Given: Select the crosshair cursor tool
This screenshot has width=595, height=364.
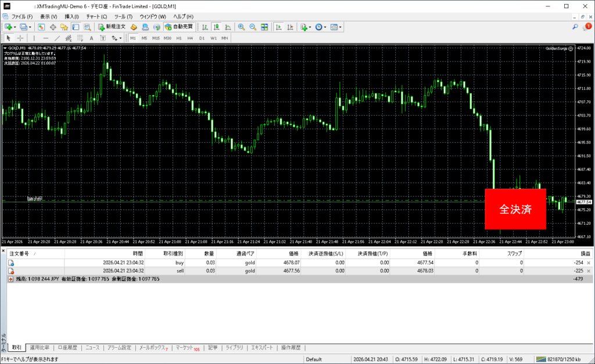Looking at the screenshot, I should click(x=20, y=38).
